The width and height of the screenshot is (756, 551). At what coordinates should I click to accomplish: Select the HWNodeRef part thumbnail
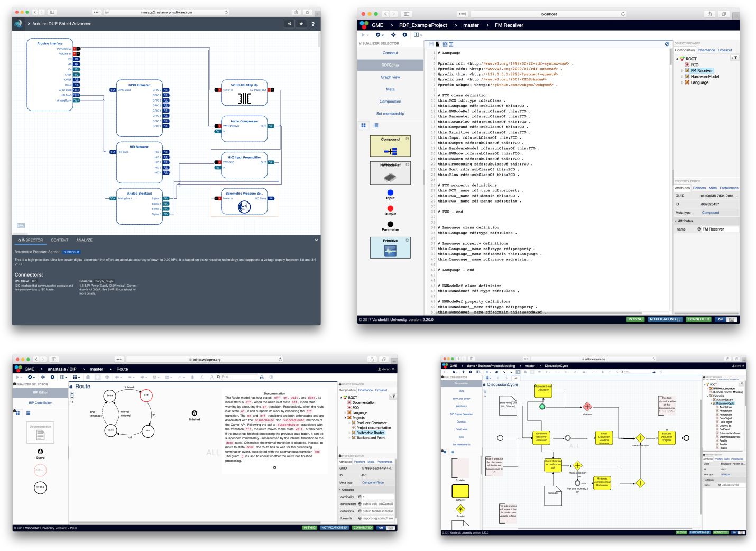[390, 173]
